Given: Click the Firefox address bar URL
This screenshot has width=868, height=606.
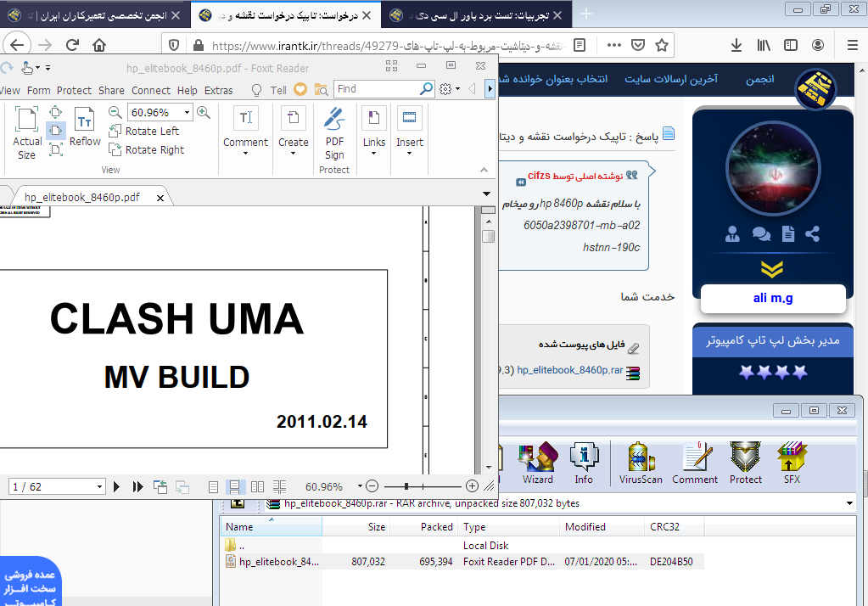Looking at the screenshot, I should [387, 46].
